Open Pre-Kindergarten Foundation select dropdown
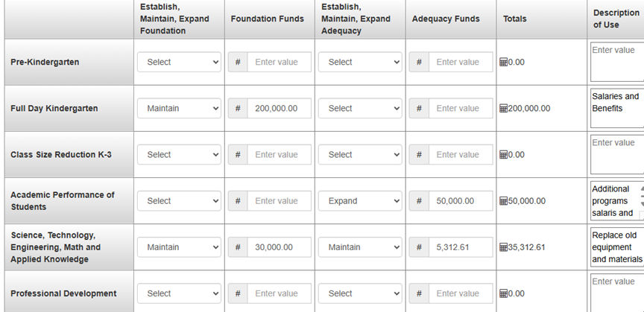The image size is (644, 312). click(x=179, y=63)
